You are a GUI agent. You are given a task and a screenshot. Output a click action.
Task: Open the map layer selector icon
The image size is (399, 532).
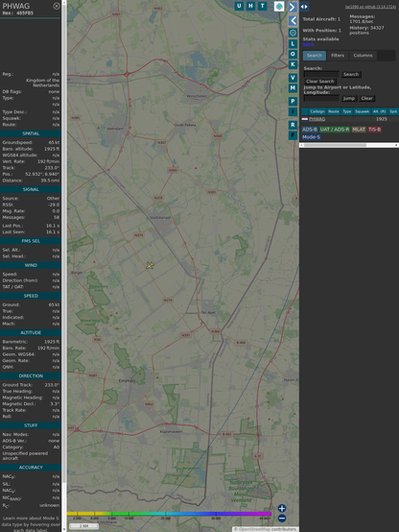click(279, 6)
